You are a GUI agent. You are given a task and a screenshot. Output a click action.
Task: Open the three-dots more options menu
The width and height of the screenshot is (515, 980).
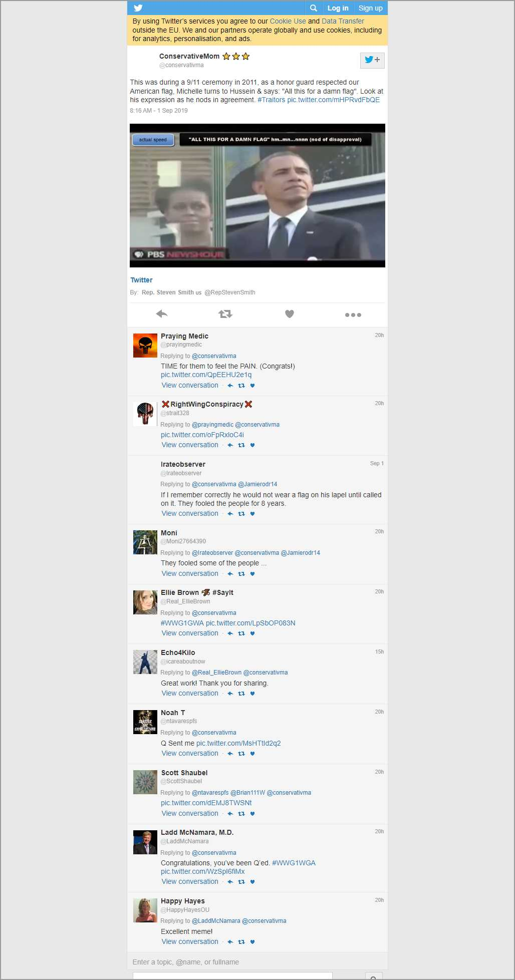pos(353,315)
